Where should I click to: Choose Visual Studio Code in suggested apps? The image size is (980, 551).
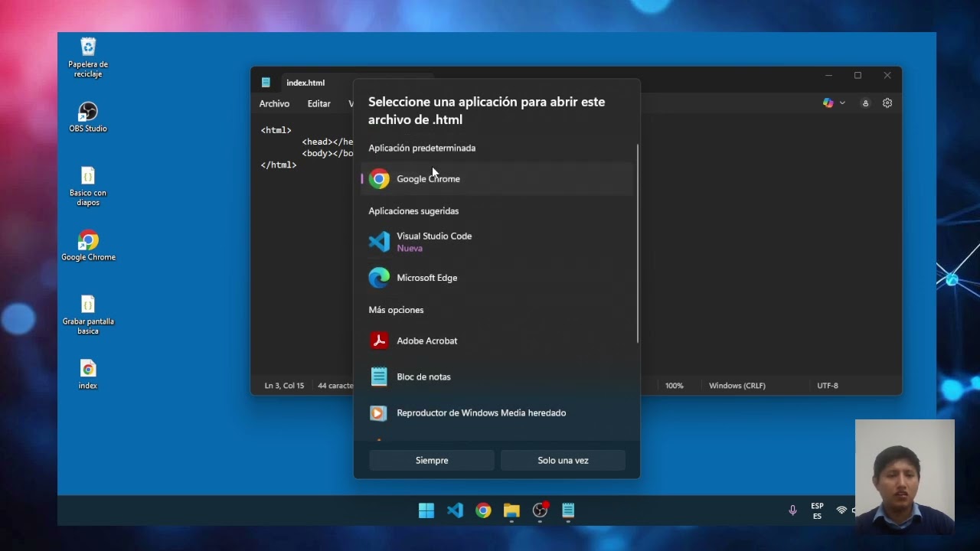point(497,242)
